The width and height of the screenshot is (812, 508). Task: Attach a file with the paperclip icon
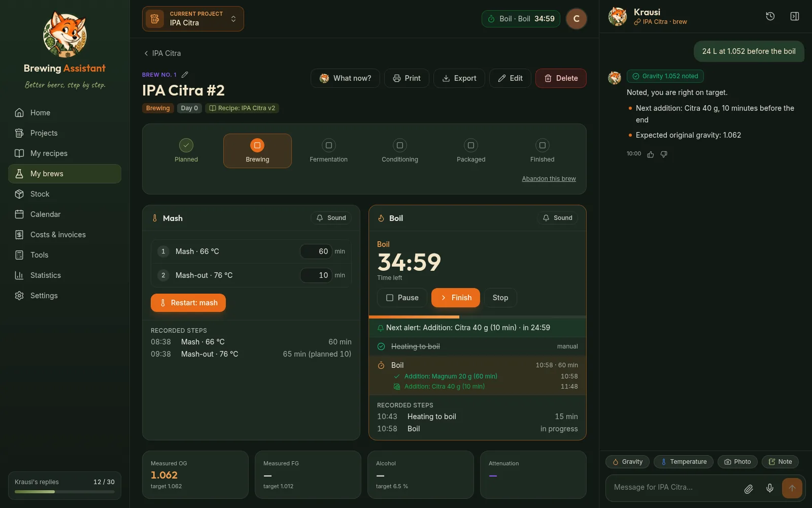point(749,489)
